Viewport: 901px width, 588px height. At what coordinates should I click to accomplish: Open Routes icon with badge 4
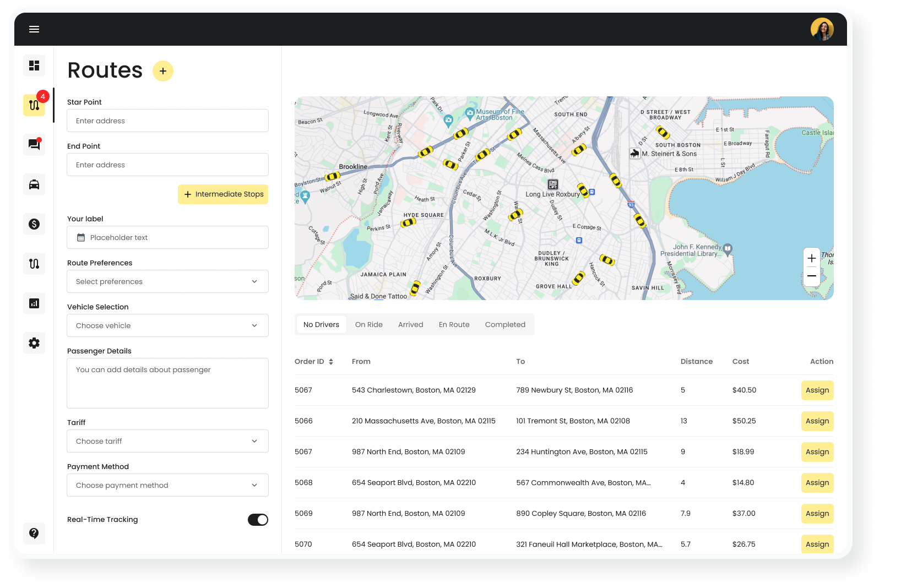pos(34,105)
